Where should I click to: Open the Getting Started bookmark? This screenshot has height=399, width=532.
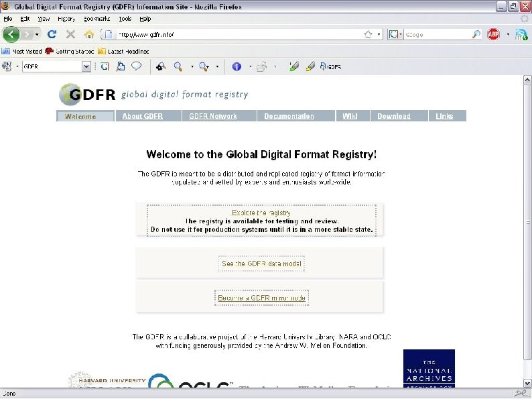70,51
